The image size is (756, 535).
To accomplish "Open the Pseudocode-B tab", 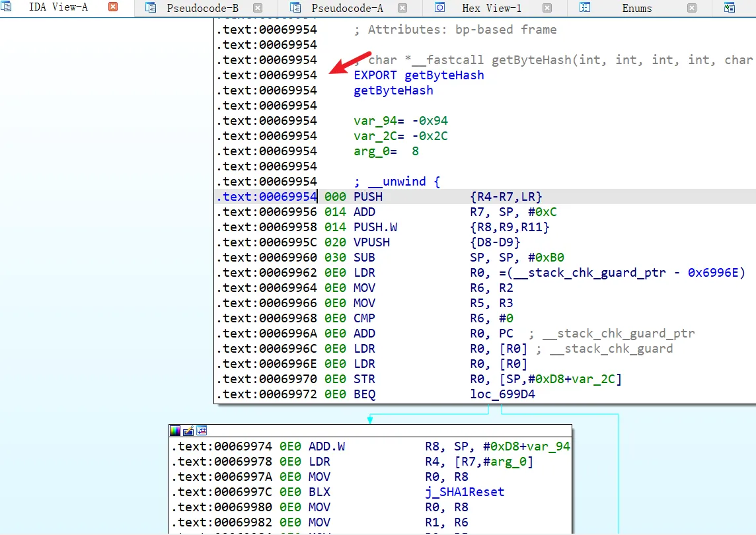I will pyautogui.click(x=202, y=8).
